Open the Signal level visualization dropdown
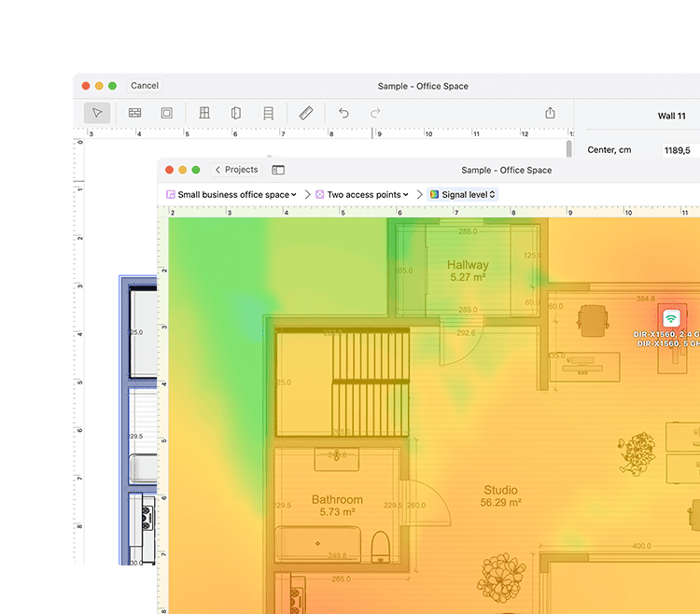Screen dimensions: 700x614 [463, 194]
